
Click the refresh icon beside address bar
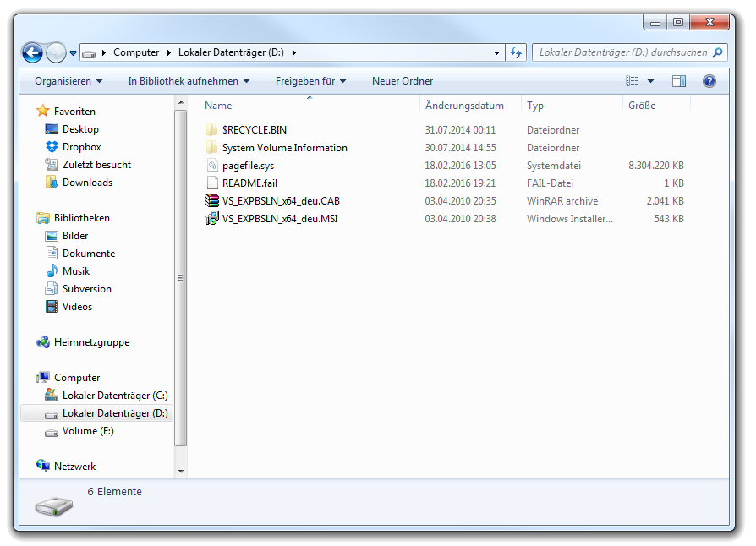click(516, 52)
